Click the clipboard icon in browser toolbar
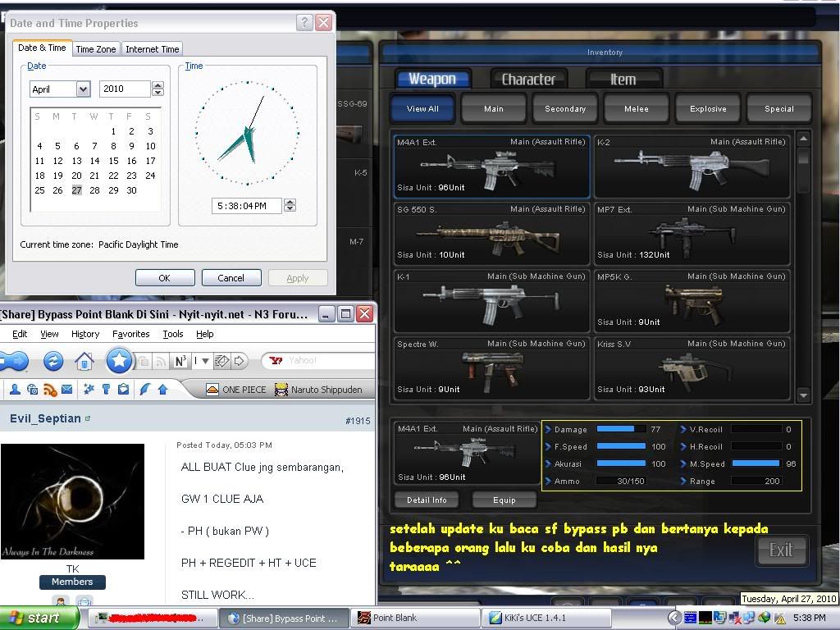The image size is (840, 630). [123, 390]
